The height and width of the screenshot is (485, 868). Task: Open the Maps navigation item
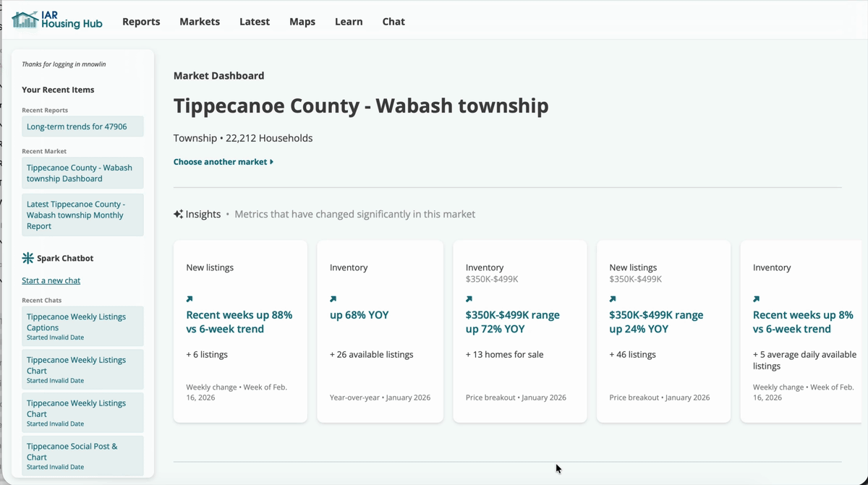point(302,22)
